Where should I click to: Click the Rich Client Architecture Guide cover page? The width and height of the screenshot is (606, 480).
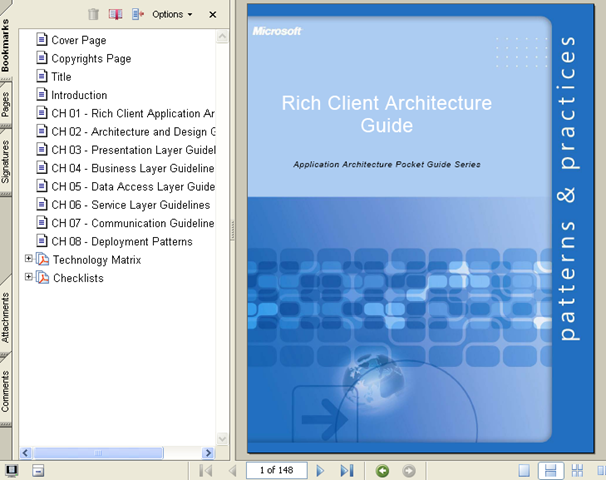coord(420,228)
